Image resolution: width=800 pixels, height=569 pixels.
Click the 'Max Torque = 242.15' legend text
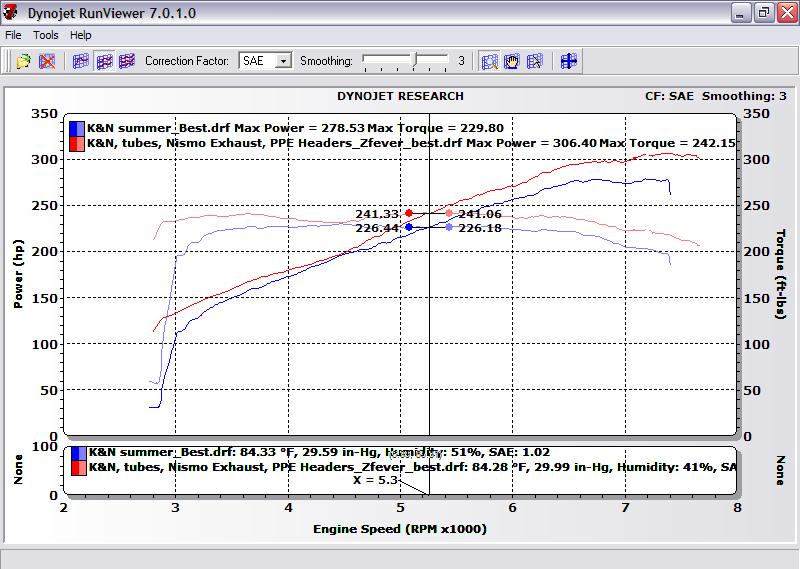[x=667, y=143]
